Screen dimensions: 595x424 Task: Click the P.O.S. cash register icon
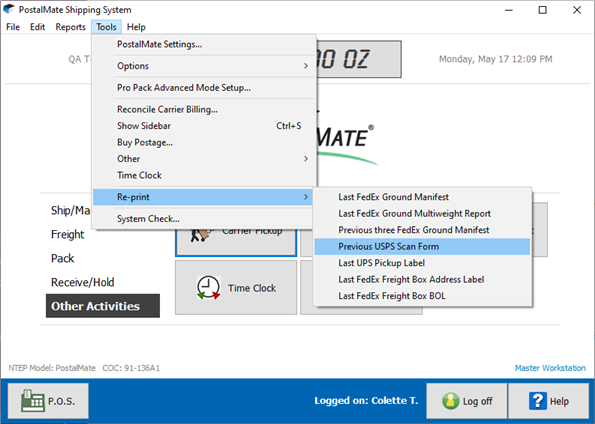point(32,400)
